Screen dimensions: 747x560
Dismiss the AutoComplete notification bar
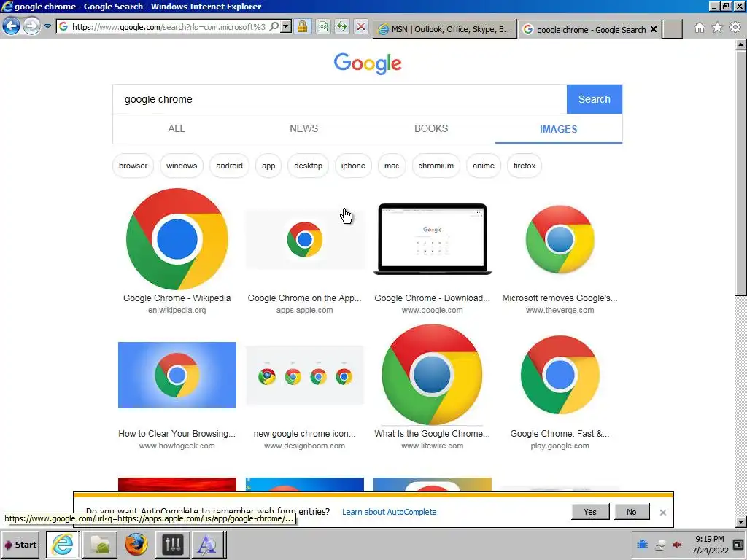(x=662, y=513)
